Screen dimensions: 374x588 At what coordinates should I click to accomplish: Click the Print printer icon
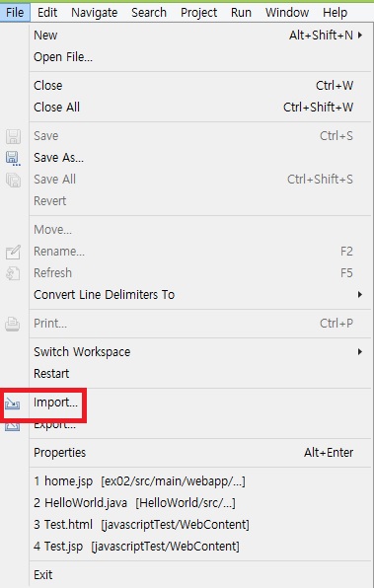pos(13,324)
